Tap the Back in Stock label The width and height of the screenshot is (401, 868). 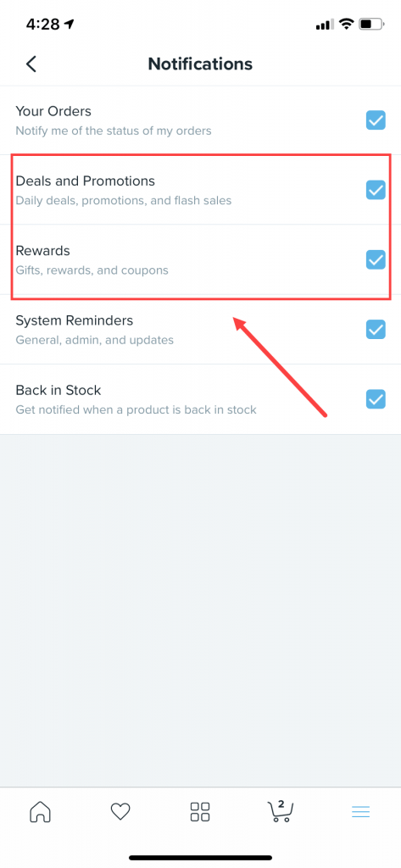pos(58,390)
